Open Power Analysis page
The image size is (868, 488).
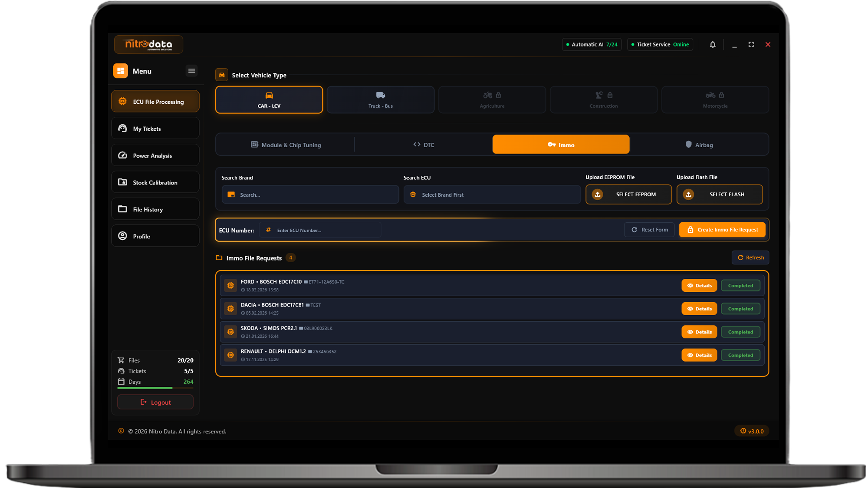coord(155,155)
